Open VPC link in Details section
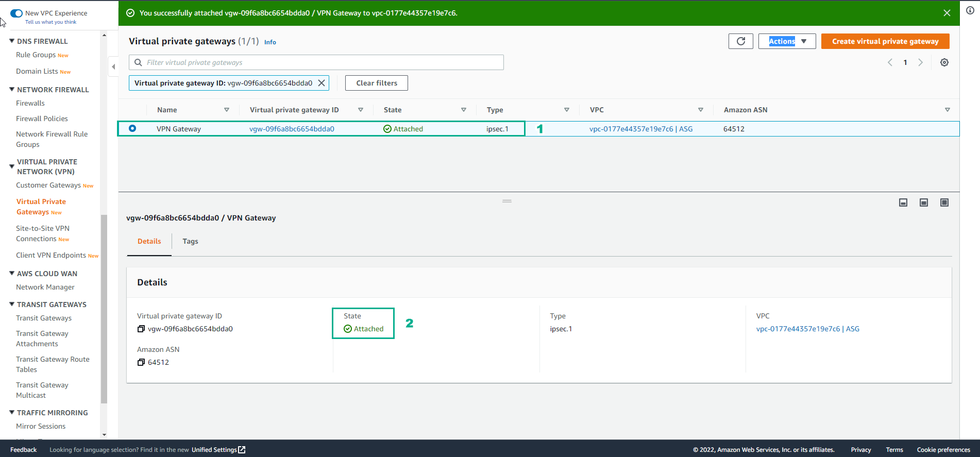Image resolution: width=980 pixels, height=457 pixels. (807, 329)
